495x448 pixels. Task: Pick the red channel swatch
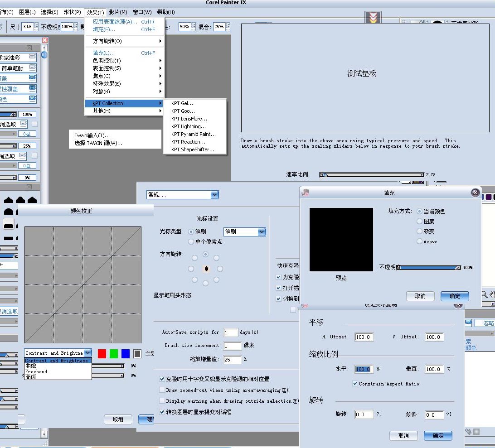[102, 354]
